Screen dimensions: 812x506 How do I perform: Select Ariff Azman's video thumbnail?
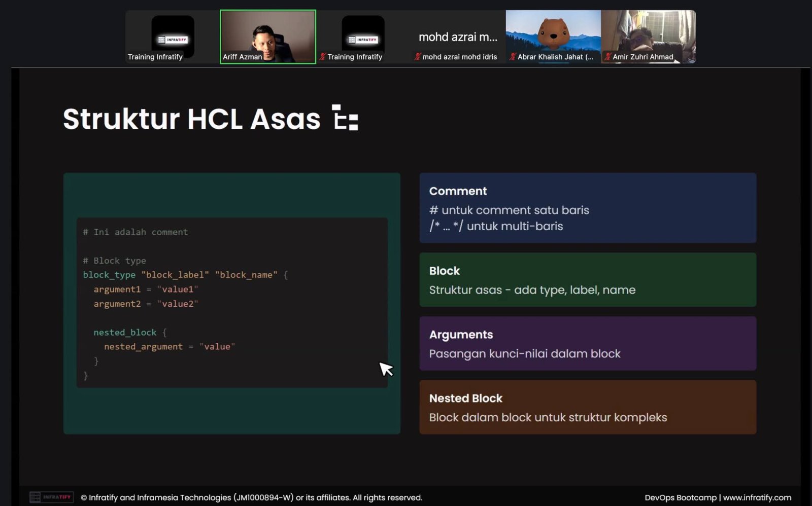click(x=268, y=37)
